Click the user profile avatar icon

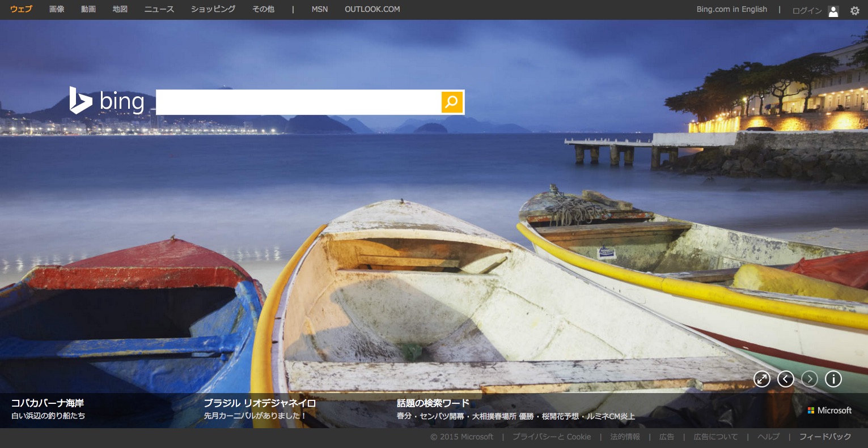tap(833, 11)
